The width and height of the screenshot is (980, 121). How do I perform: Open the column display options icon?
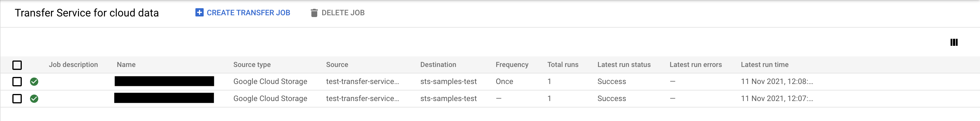pyautogui.click(x=954, y=42)
